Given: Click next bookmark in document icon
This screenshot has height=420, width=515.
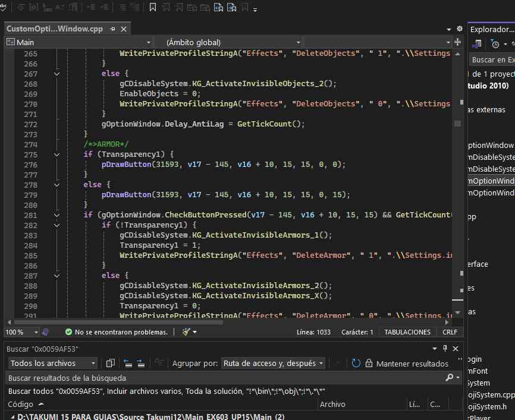Looking at the screenshot, I should point(232,7).
